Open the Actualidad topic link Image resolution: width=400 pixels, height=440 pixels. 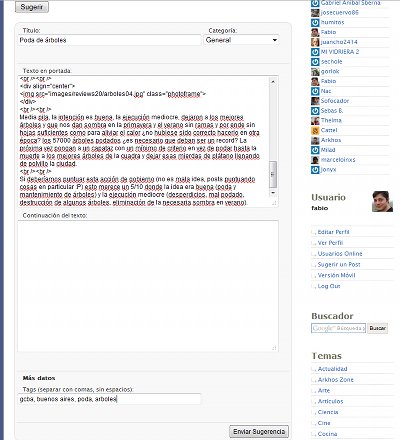332,369
